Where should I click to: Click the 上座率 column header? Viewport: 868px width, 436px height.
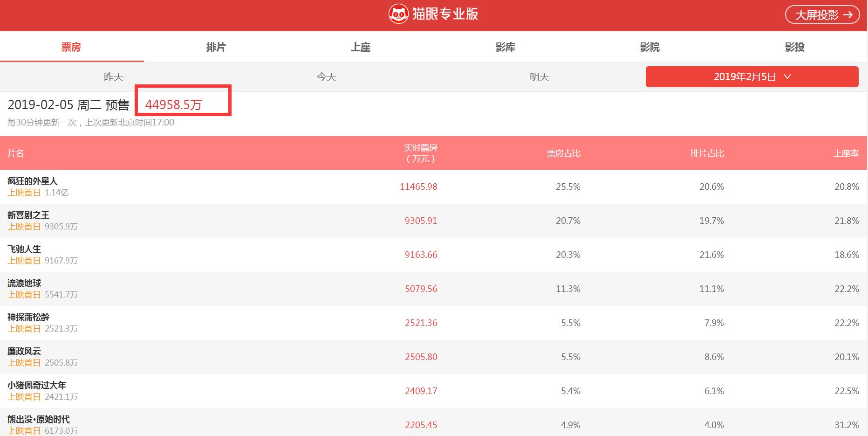coord(846,153)
